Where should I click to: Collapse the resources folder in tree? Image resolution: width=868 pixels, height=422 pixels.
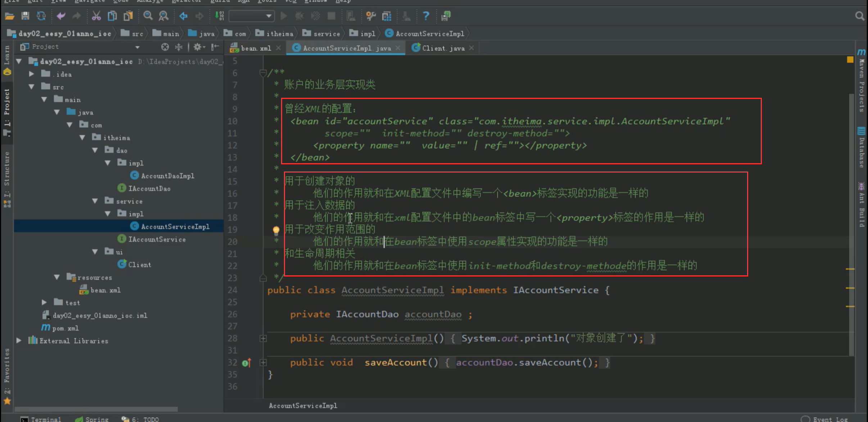pyautogui.click(x=57, y=277)
